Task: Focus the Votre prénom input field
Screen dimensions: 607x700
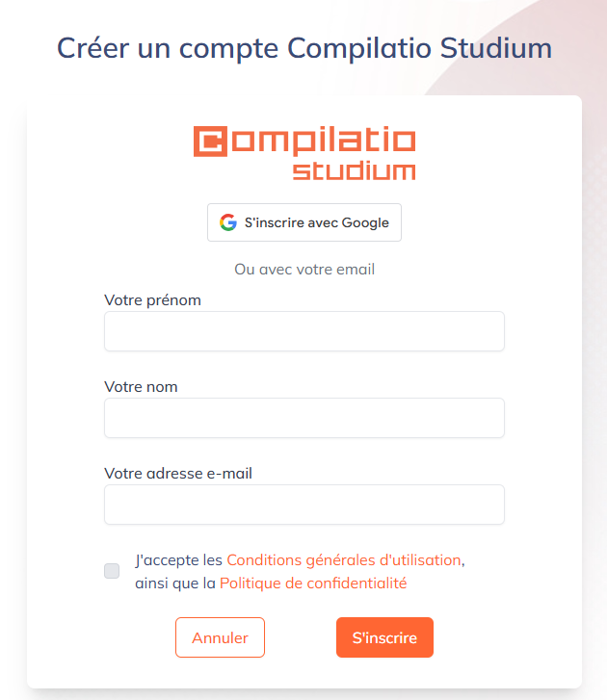Action: click(304, 331)
